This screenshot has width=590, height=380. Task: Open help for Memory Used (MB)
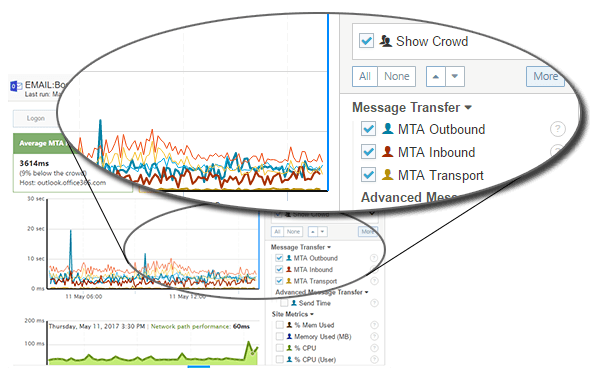[x=374, y=337]
